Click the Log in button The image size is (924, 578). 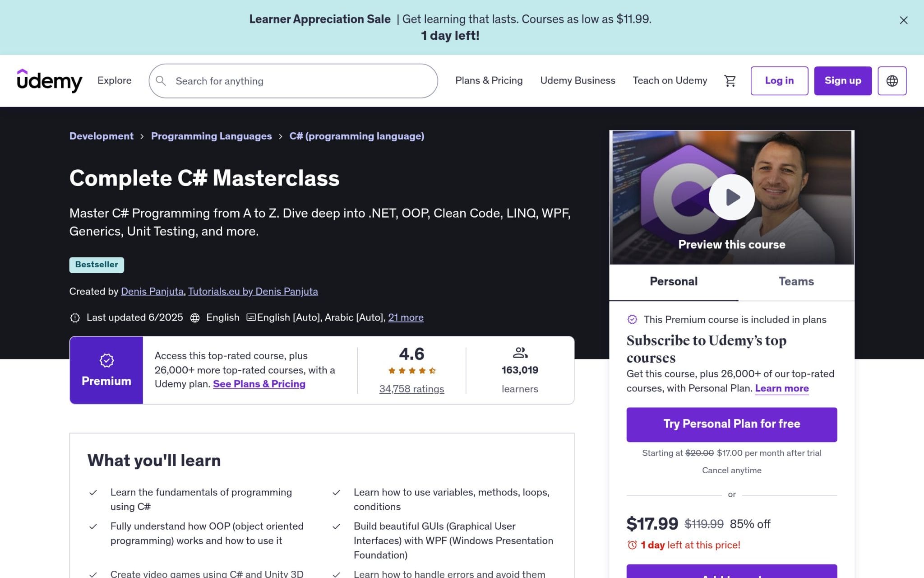pos(779,81)
